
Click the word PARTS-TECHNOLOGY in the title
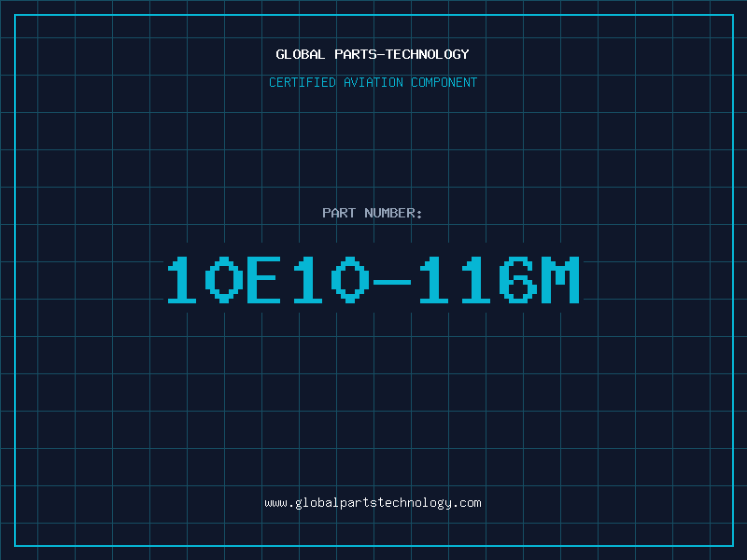402,54
